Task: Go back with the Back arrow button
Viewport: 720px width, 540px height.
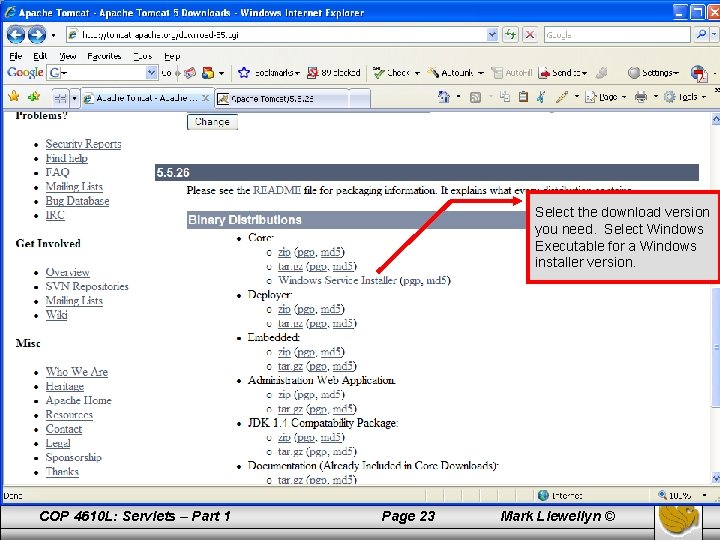Action: [x=16, y=34]
